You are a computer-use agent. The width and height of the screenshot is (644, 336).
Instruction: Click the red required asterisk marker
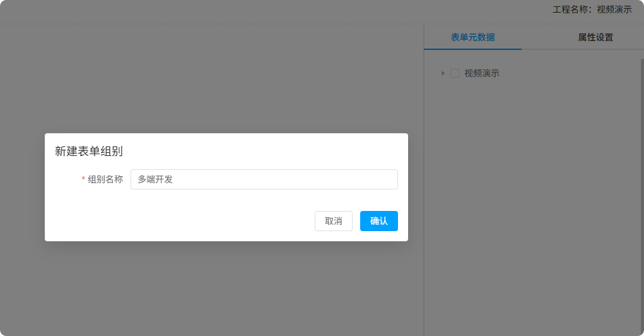point(83,180)
